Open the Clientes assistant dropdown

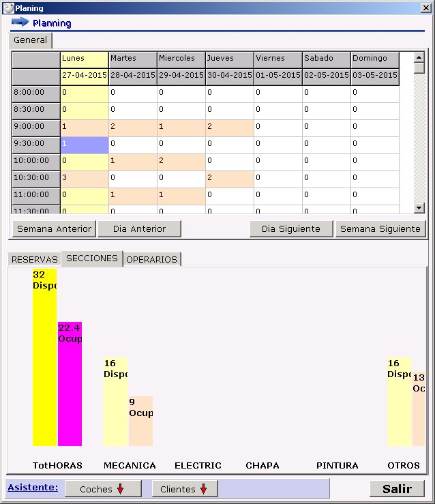click(x=185, y=489)
